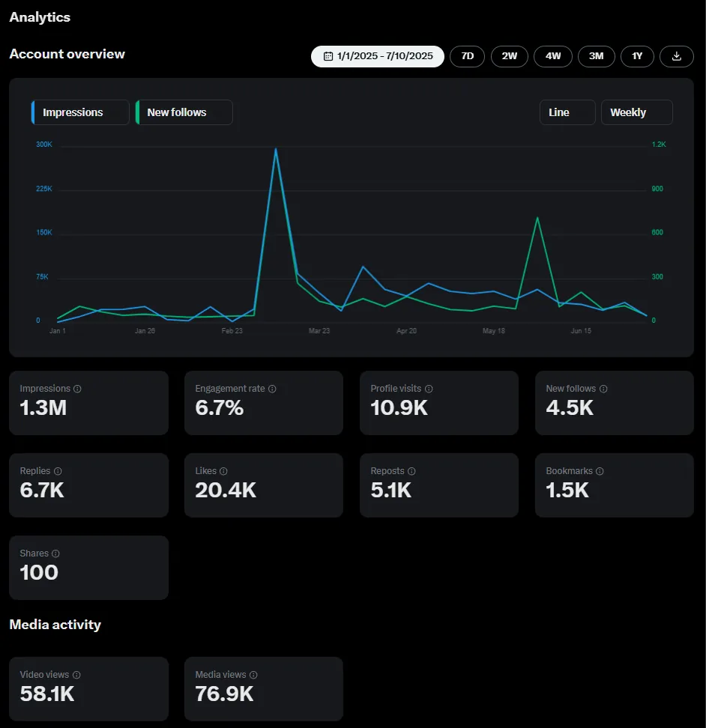
Task: Select the 7D time range
Action: coord(467,56)
